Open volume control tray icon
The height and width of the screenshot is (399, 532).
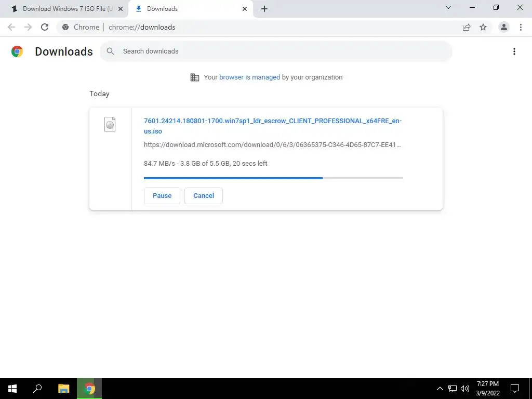click(465, 389)
